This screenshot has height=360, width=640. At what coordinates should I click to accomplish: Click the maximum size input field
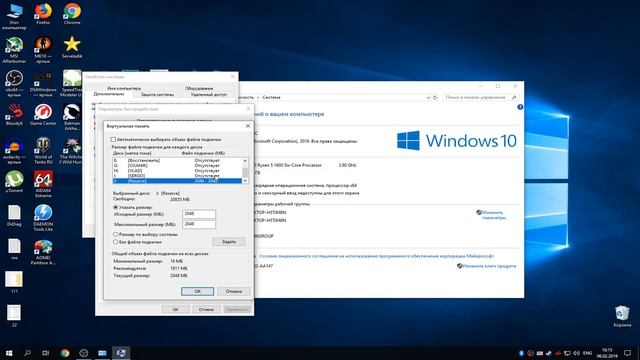(x=199, y=224)
